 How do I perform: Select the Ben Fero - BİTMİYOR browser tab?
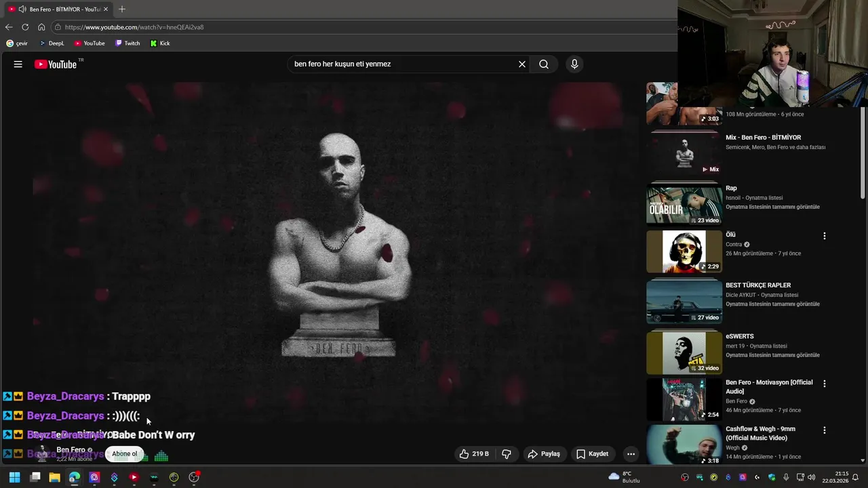coord(58,9)
